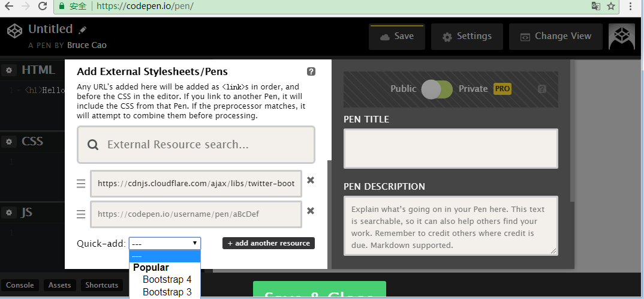The height and width of the screenshot is (299, 644).
Task: Edit pen title with pencil icon
Action: click(x=83, y=29)
